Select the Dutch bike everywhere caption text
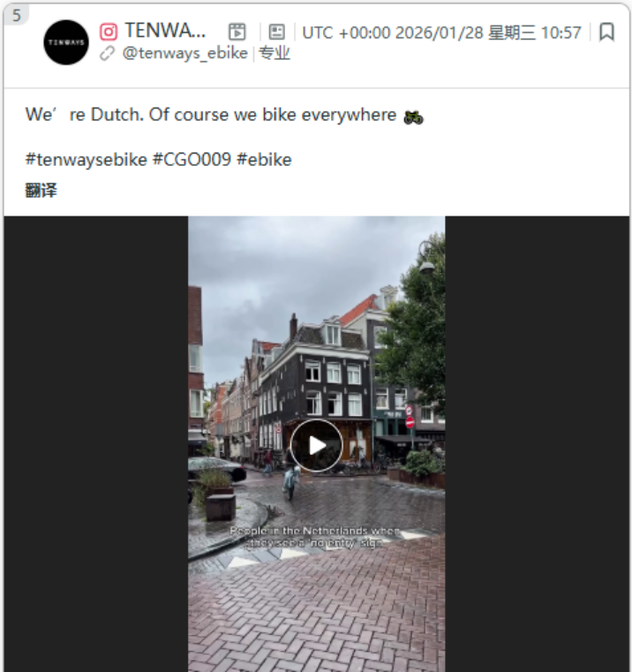 pos(211,115)
